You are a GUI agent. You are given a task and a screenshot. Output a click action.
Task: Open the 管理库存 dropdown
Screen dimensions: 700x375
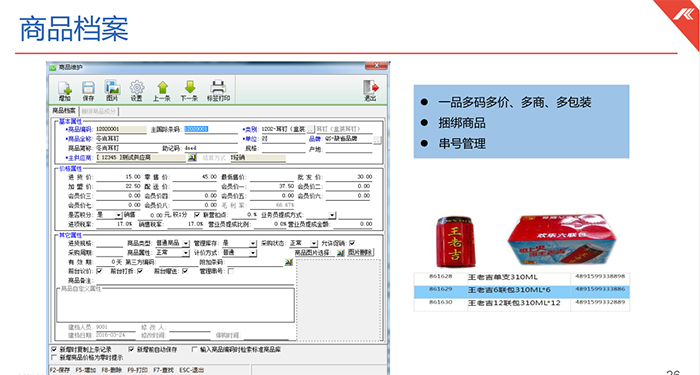tap(253, 243)
